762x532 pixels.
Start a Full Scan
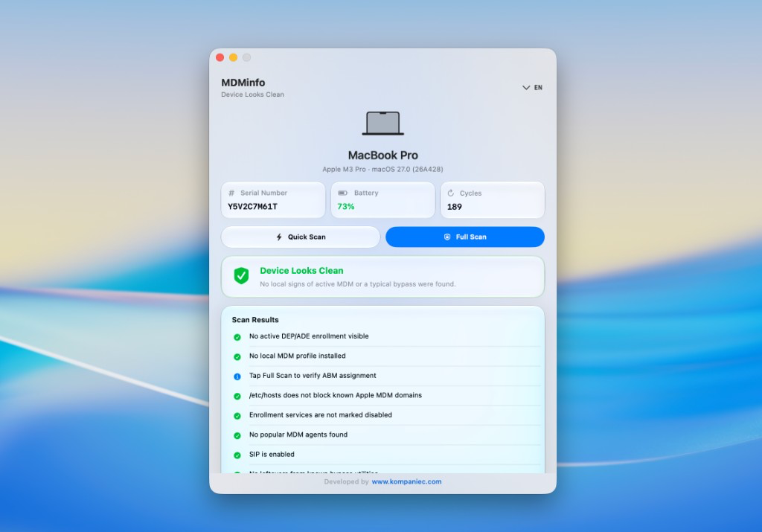tap(465, 237)
